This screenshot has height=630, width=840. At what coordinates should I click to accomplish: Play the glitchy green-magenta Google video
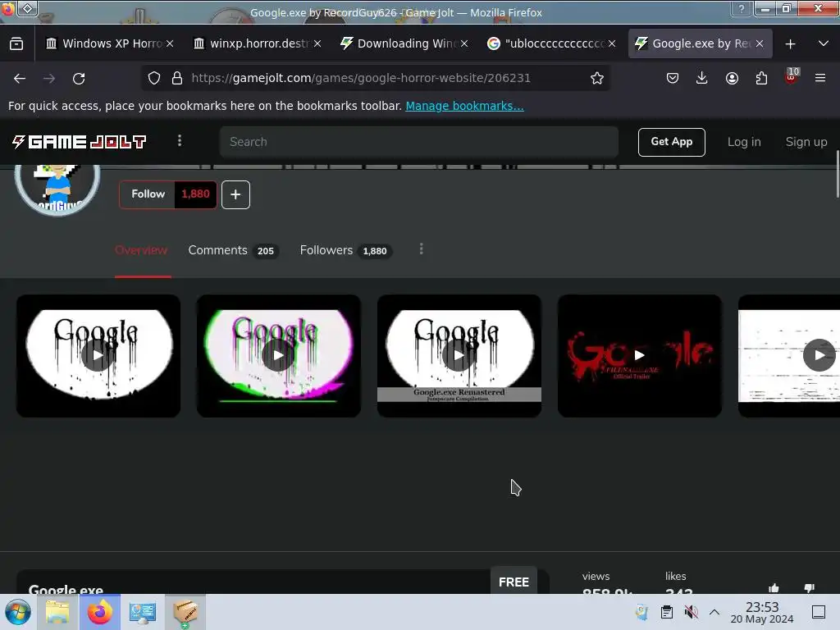coord(279,356)
